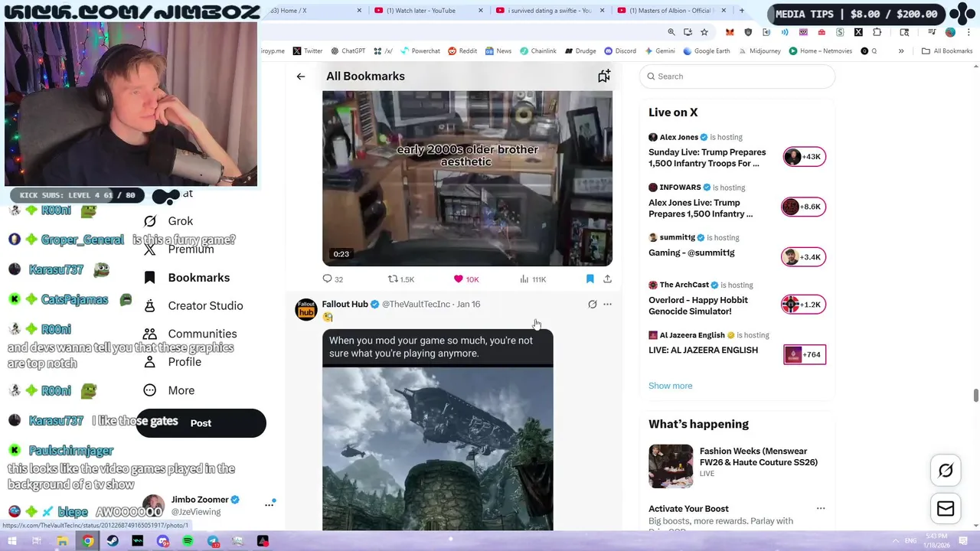Close the Watch later YouTube tab
This screenshot has width=980, height=551.
[x=481, y=11]
